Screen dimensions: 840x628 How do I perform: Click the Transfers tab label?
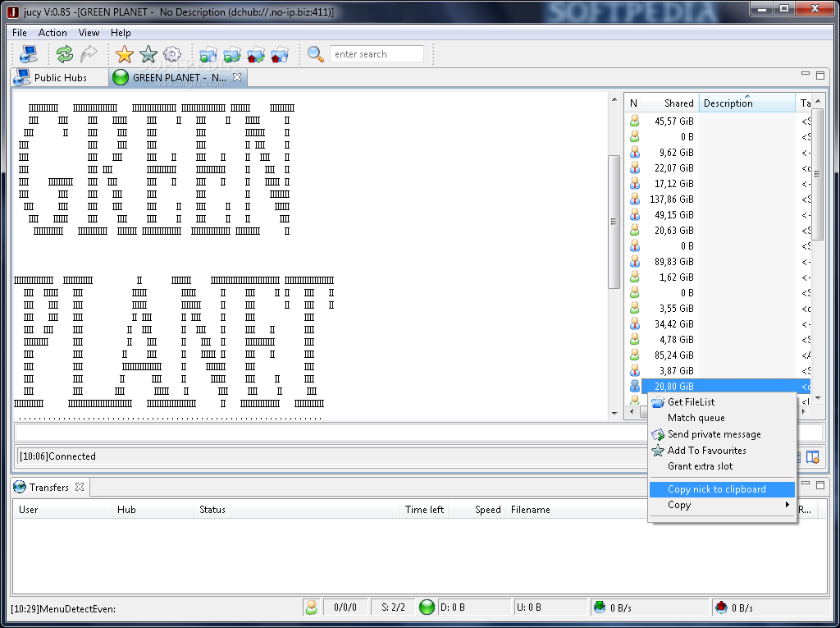click(48, 487)
